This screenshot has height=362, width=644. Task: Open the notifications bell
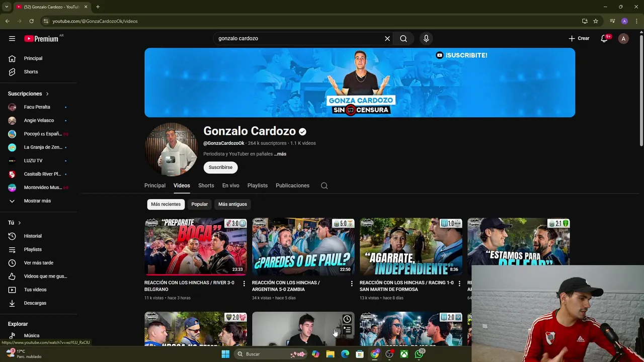tap(604, 39)
